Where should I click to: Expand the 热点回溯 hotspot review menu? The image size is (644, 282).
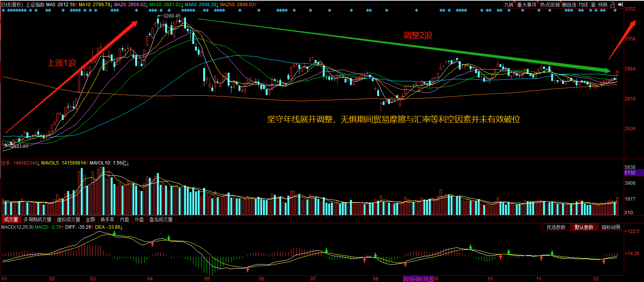[x=550, y=5]
